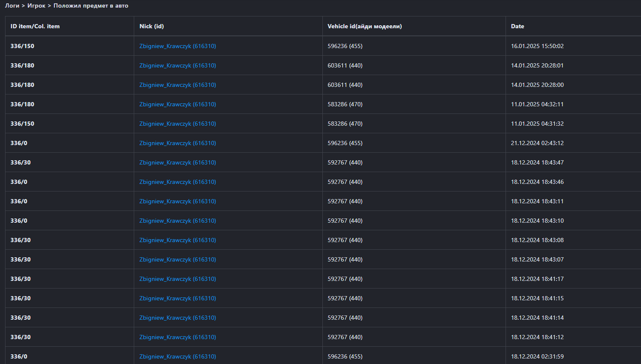Open player link in 18.12.2024 18:43:11 row
Viewport: 641px width, 364px height.
(x=178, y=201)
